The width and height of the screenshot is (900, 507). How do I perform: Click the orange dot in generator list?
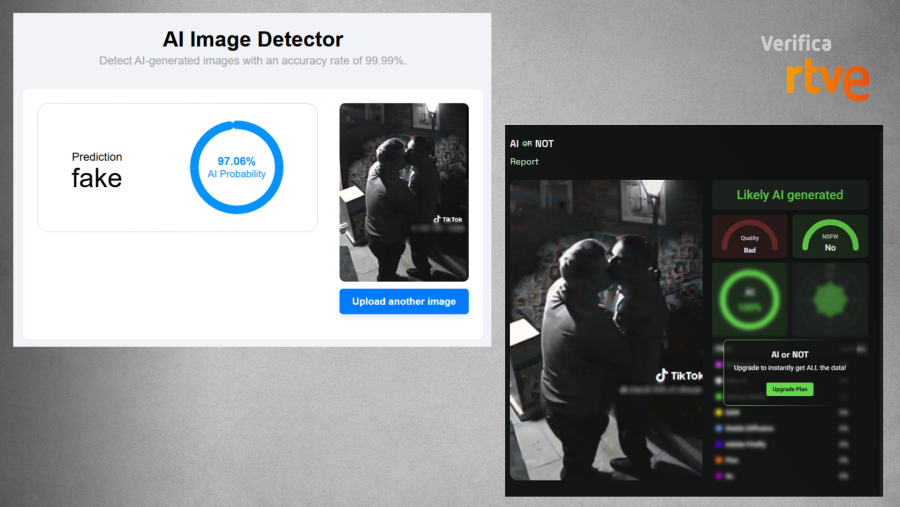click(x=719, y=460)
